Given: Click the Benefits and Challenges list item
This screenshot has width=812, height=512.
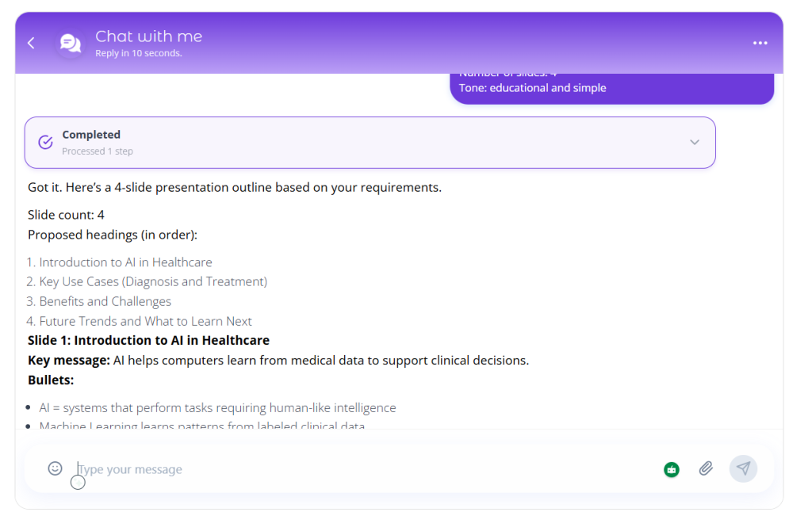Looking at the screenshot, I should tap(105, 302).
